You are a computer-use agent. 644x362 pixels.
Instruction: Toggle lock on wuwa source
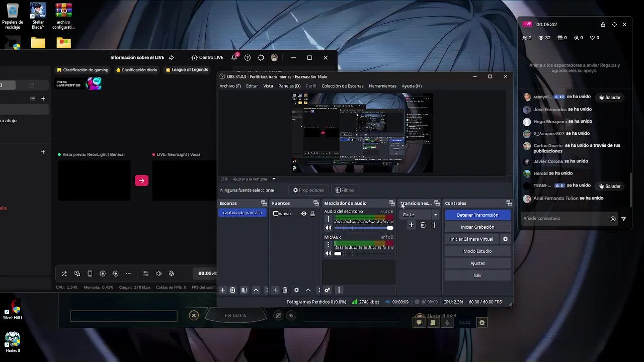pyautogui.click(x=312, y=214)
